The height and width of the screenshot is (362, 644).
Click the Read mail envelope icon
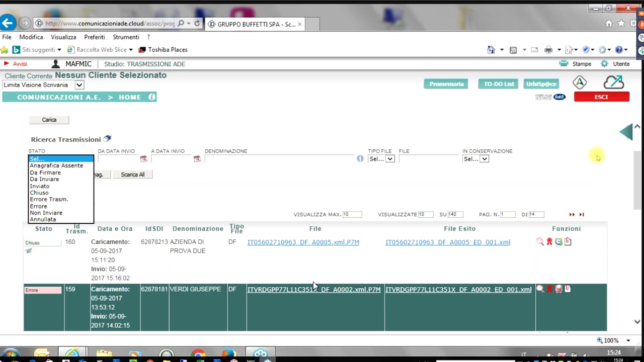click(x=534, y=50)
